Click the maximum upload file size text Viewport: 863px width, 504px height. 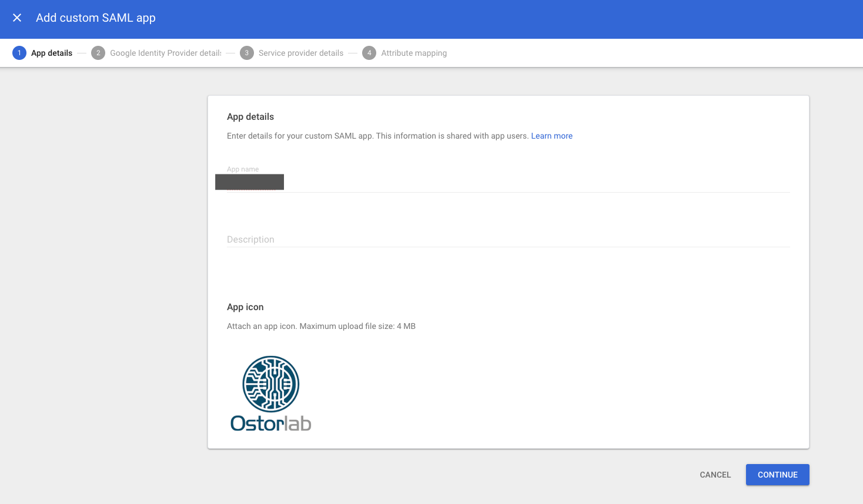click(321, 326)
